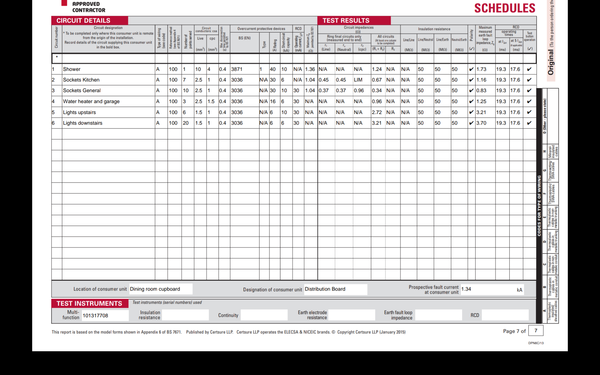The width and height of the screenshot is (600, 375).
Task: Click the 'Overcurrent protective devices' column header
Action: click(261, 29)
